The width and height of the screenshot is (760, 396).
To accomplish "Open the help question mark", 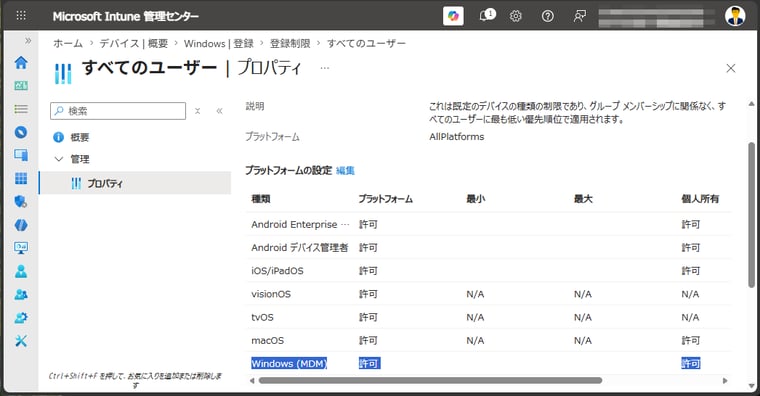I will tap(547, 16).
